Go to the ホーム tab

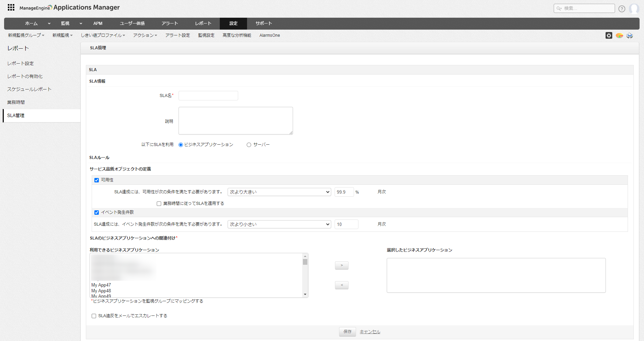(31, 23)
